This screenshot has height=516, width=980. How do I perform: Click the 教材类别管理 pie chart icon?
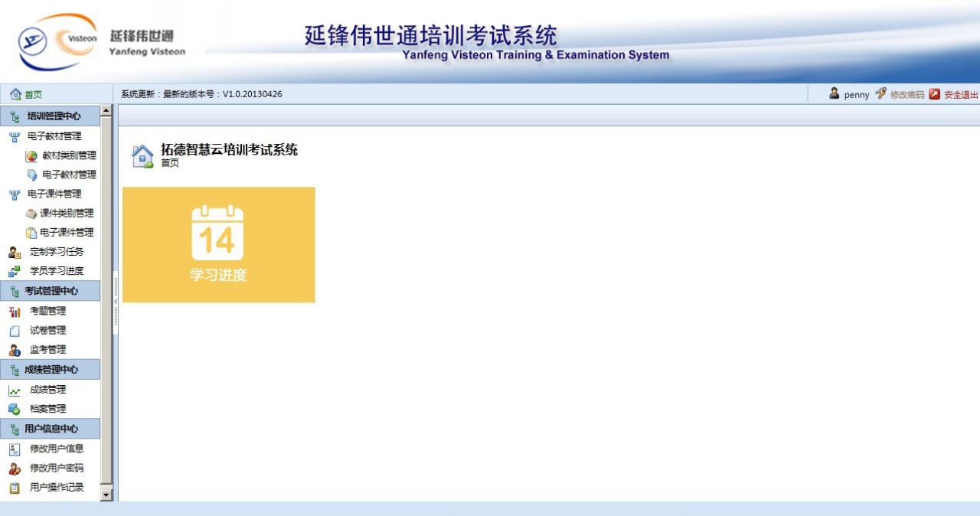click(31, 156)
